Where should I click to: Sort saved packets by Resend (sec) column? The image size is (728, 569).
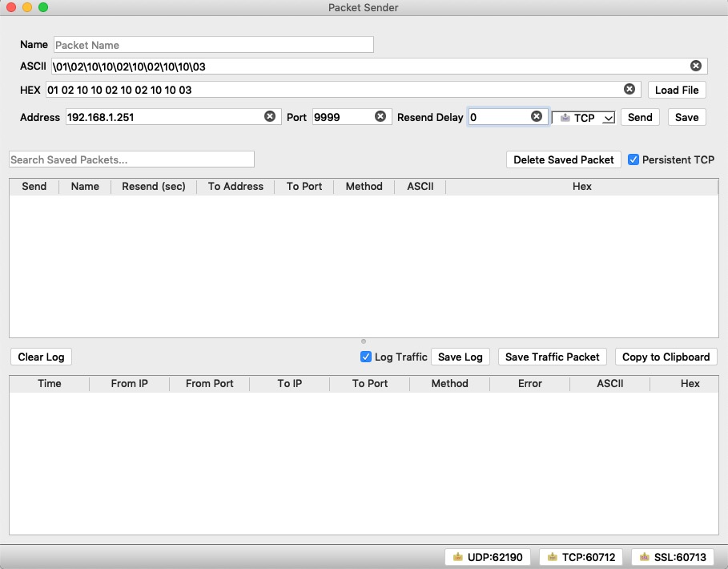154,186
